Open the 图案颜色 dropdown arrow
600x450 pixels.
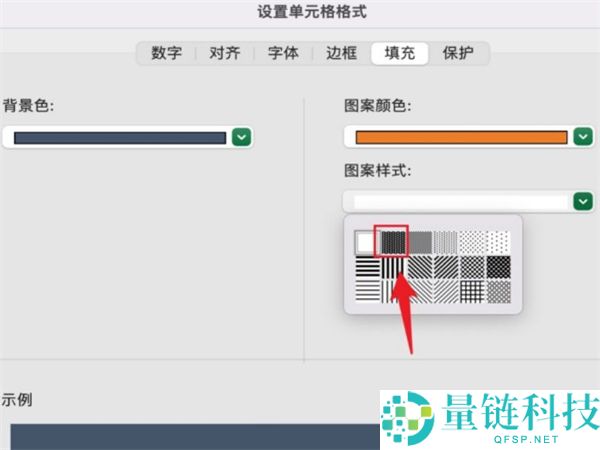583,137
